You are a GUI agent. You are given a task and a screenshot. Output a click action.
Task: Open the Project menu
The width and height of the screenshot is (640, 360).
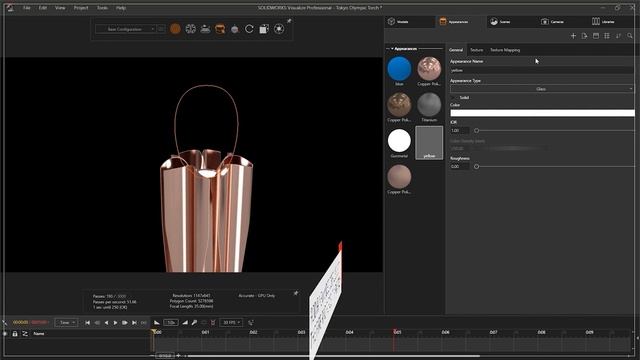click(81, 8)
